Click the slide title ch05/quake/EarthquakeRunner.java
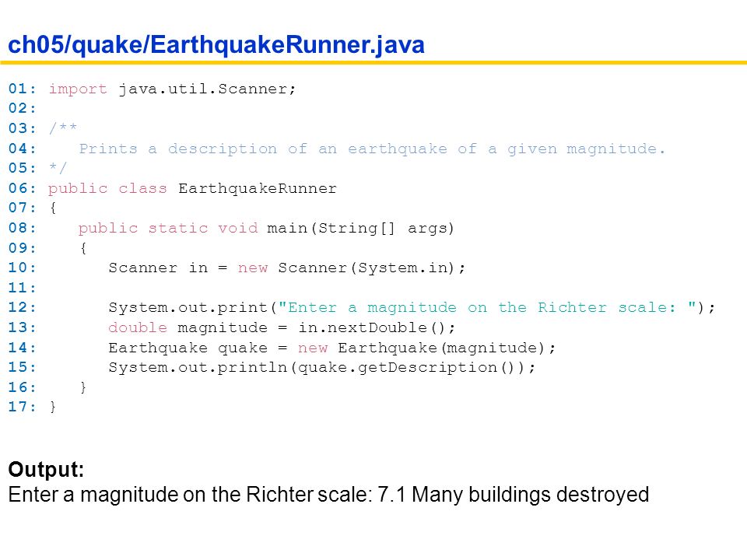The image size is (747, 560). (x=216, y=45)
